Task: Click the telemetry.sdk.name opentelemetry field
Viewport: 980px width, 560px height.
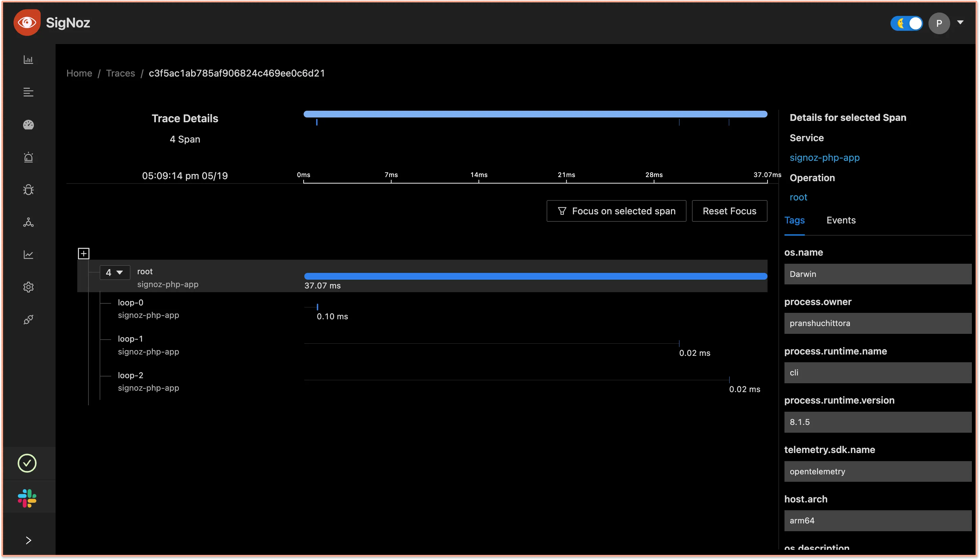Action: (x=878, y=472)
